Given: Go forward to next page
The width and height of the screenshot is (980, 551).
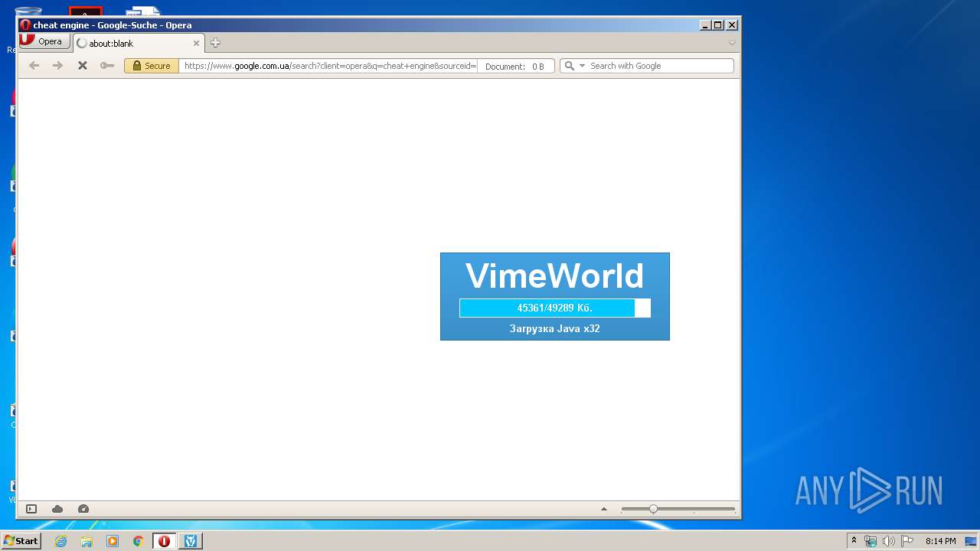Looking at the screenshot, I should pos(57,66).
